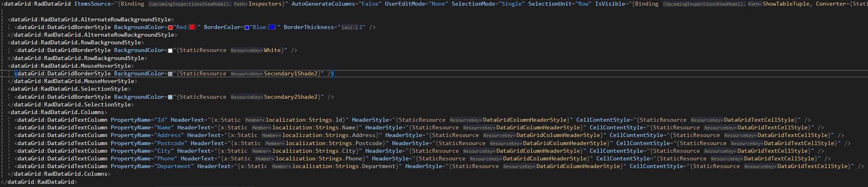Click the UpcomingInspectionsViewModel hint before Inspectors path
Screen dimensions: 868x187
click(190, 4)
